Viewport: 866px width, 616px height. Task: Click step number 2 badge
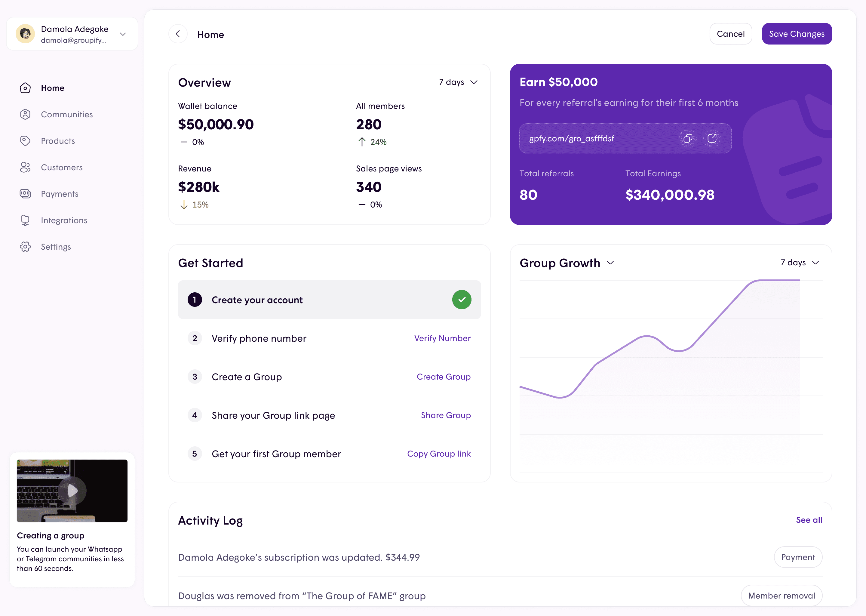point(195,338)
